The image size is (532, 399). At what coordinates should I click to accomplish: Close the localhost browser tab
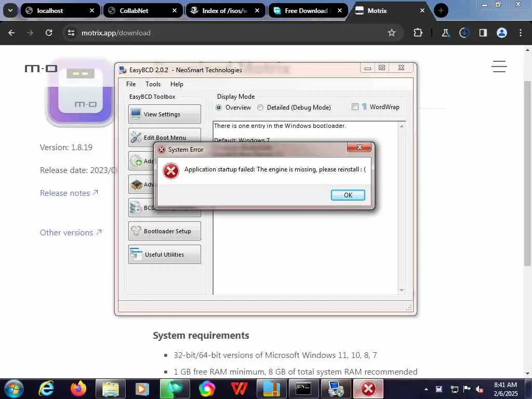[92, 11]
